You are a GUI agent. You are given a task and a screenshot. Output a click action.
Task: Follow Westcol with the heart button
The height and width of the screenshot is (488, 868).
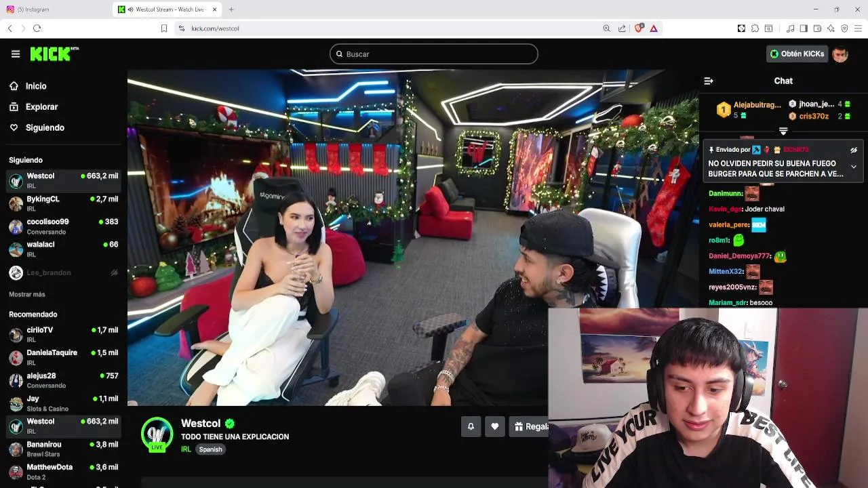tap(495, 426)
